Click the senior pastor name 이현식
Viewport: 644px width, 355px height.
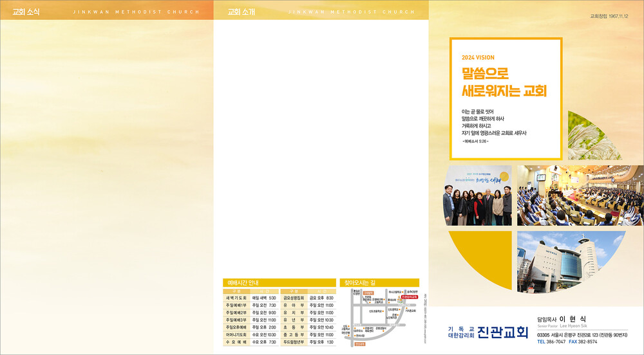click(574, 319)
